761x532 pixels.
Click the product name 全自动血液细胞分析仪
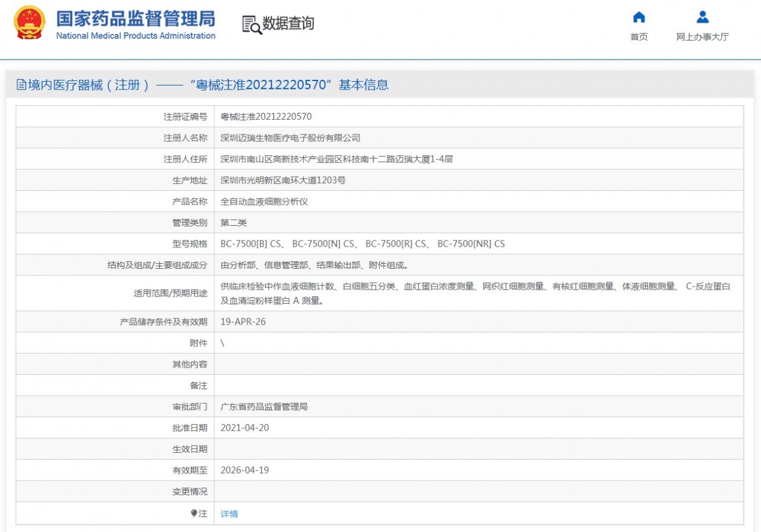pyautogui.click(x=264, y=202)
